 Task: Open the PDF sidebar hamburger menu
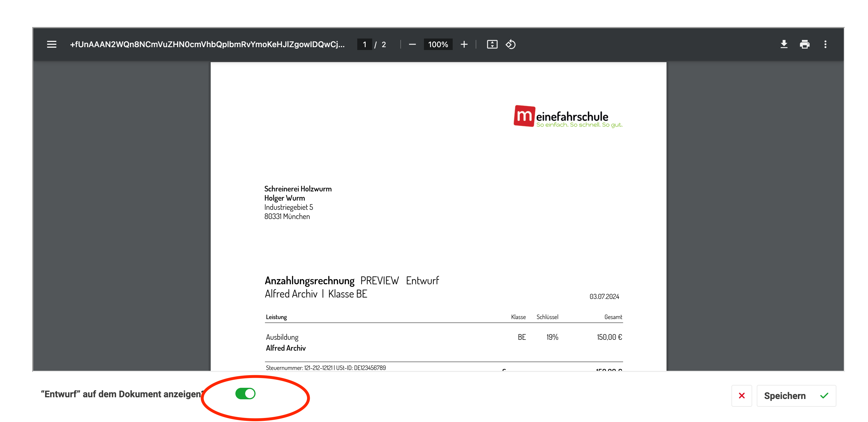click(x=51, y=45)
